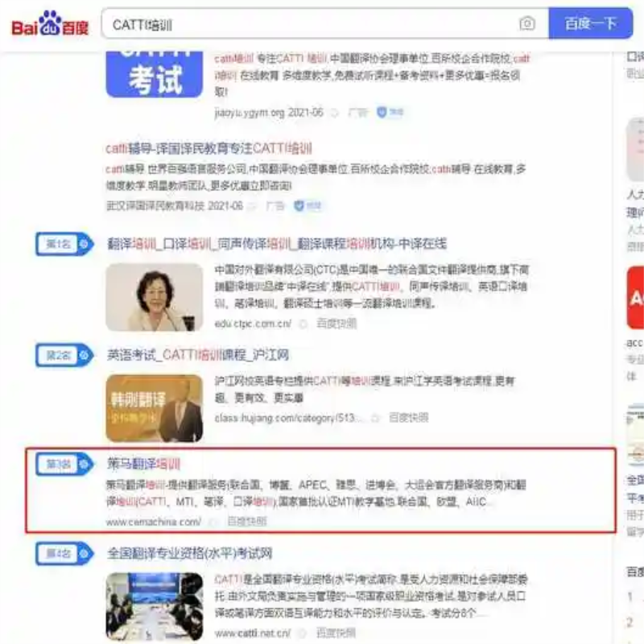This screenshot has height=644, width=644.
Task: Click the 百度一下 search button
Action: pyautogui.click(x=590, y=23)
